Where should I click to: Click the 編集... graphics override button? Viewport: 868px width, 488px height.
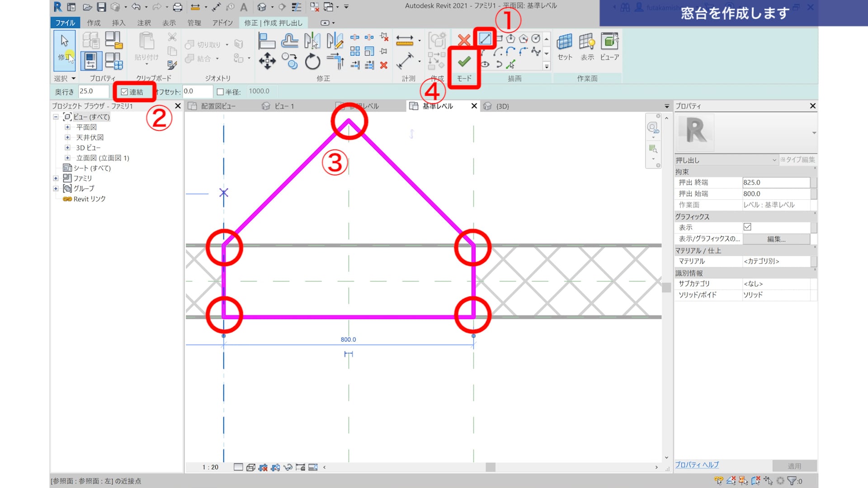click(776, 239)
